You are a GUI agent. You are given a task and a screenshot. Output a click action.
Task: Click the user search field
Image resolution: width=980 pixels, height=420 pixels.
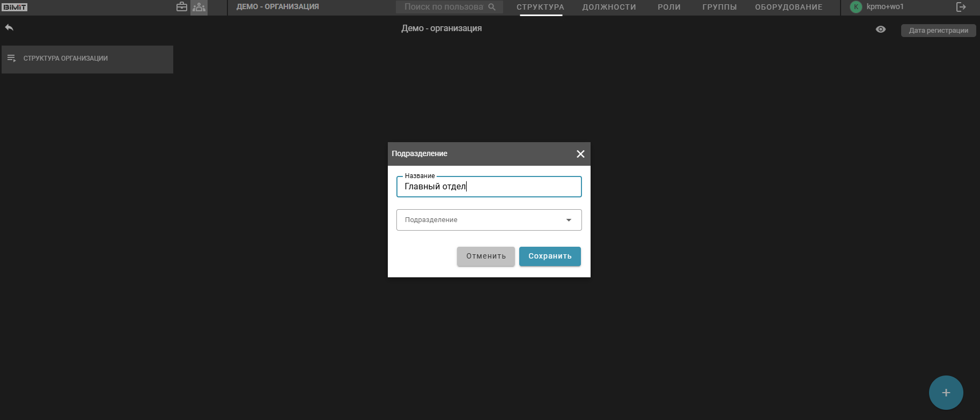tap(443, 7)
